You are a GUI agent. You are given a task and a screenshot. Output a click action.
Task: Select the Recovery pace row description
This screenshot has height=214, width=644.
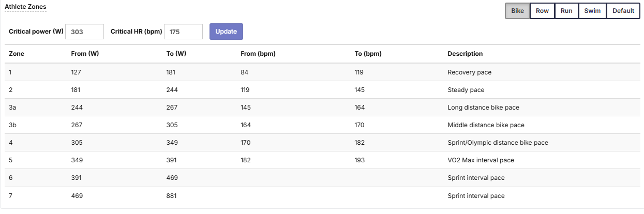click(x=469, y=72)
